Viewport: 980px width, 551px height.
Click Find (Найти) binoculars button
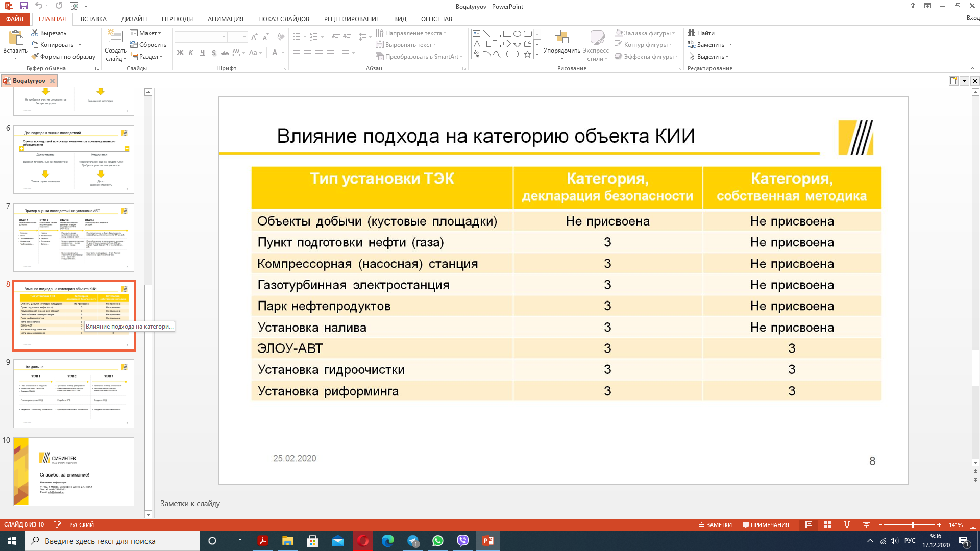click(x=701, y=33)
